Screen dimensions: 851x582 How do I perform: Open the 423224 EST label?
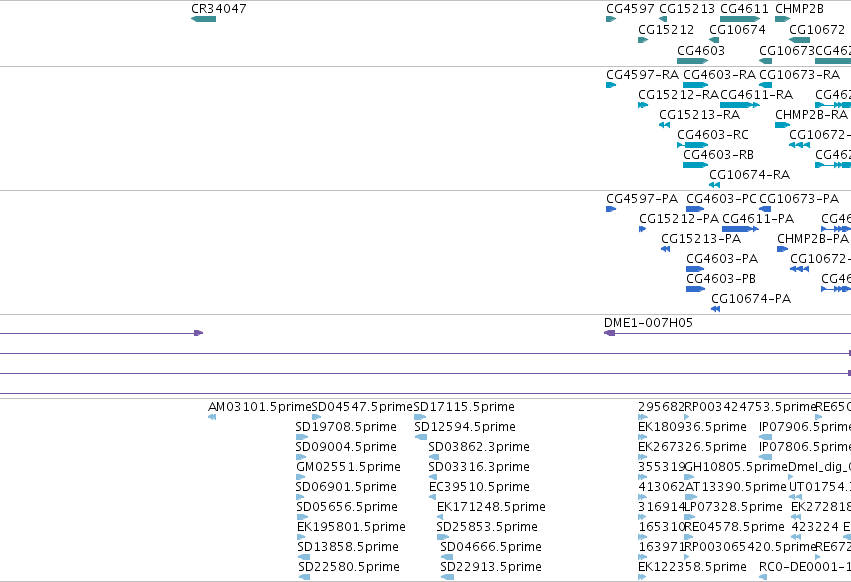[x=815, y=527]
